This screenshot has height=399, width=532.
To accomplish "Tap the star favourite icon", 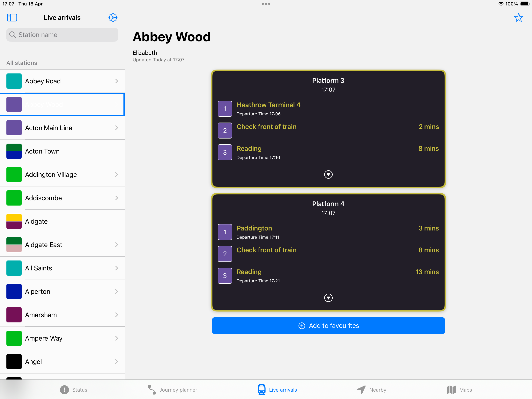I will pos(519,18).
